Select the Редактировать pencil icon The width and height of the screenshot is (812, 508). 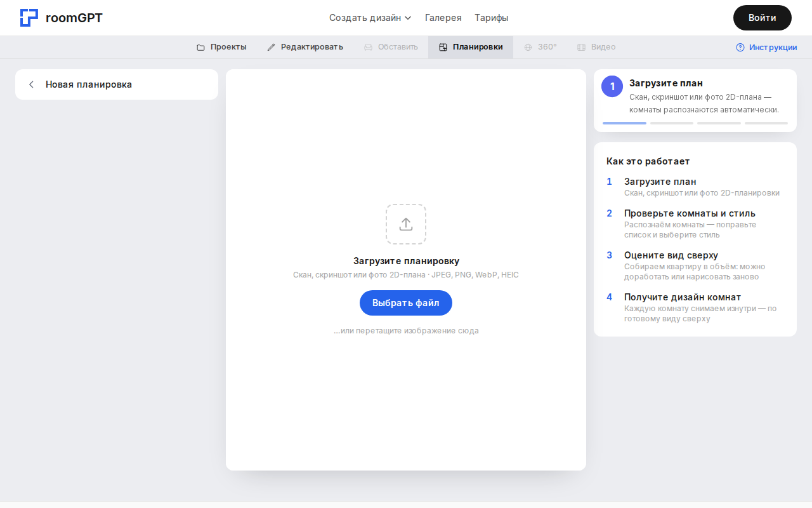click(272, 47)
